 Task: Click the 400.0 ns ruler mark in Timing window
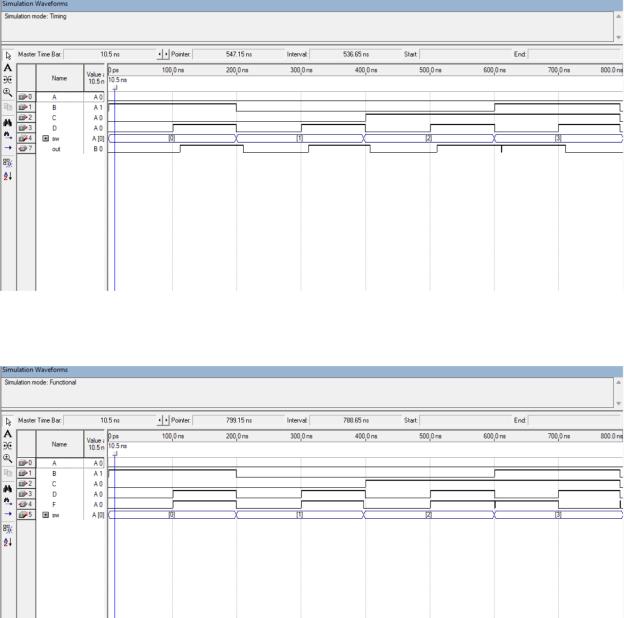(x=366, y=70)
